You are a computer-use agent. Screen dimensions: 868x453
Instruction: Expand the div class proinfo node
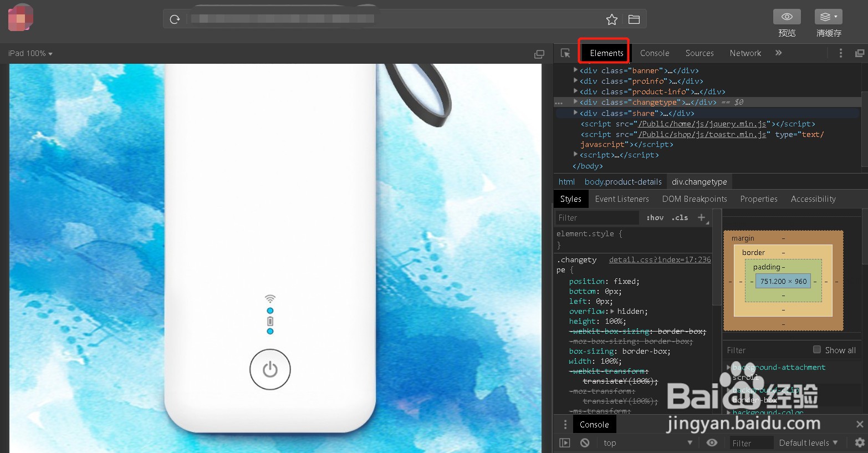point(575,80)
